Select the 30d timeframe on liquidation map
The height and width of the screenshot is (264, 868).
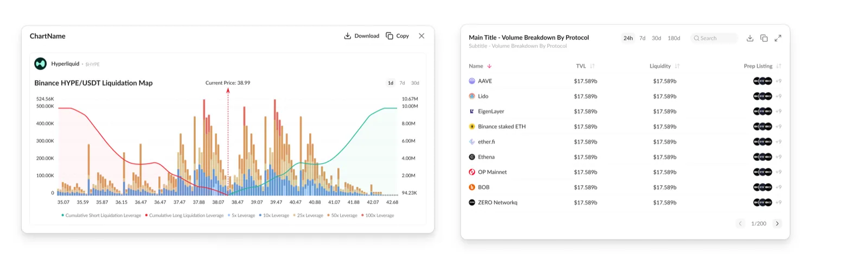(x=415, y=83)
